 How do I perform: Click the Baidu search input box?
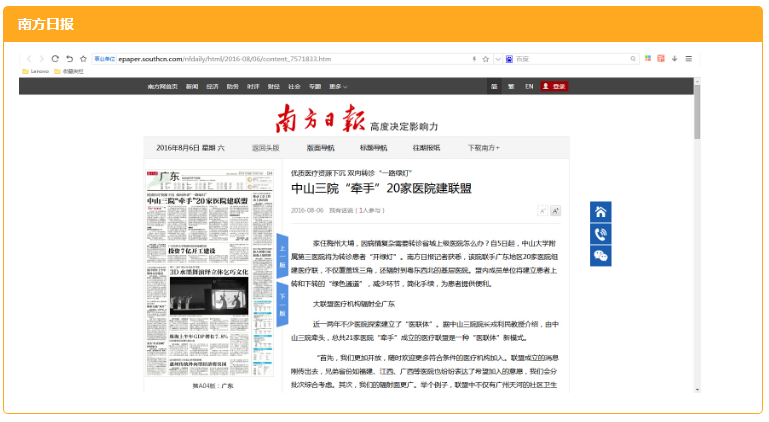(571, 59)
